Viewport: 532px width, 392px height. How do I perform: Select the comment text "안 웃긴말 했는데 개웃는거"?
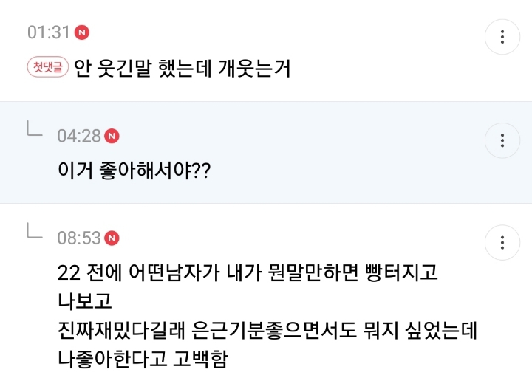point(183,69)
